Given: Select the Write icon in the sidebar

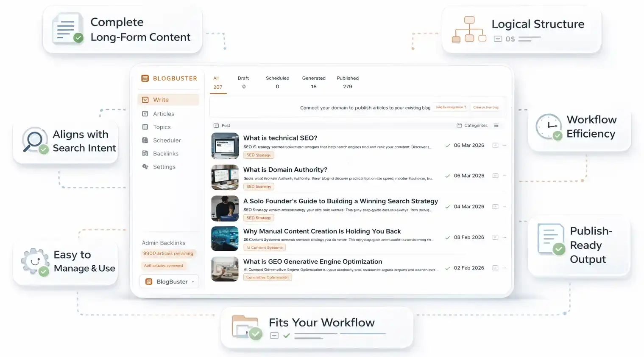Looking at the screenshot, I should 145,99.
